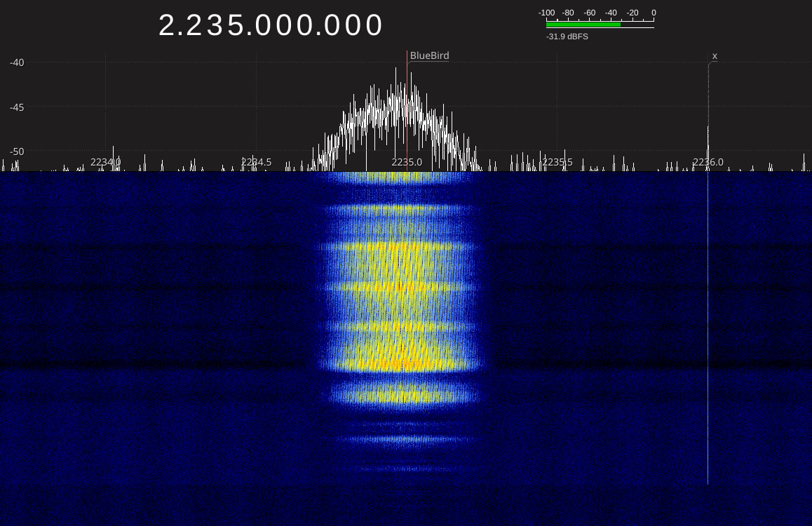Click the 0 meter scale label
Viewport: 812px width, 526px height.
click(x=654, y=13)
